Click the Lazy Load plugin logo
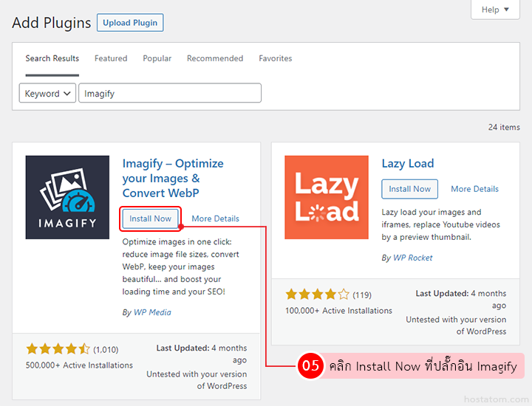 click(x=326, y=197)
